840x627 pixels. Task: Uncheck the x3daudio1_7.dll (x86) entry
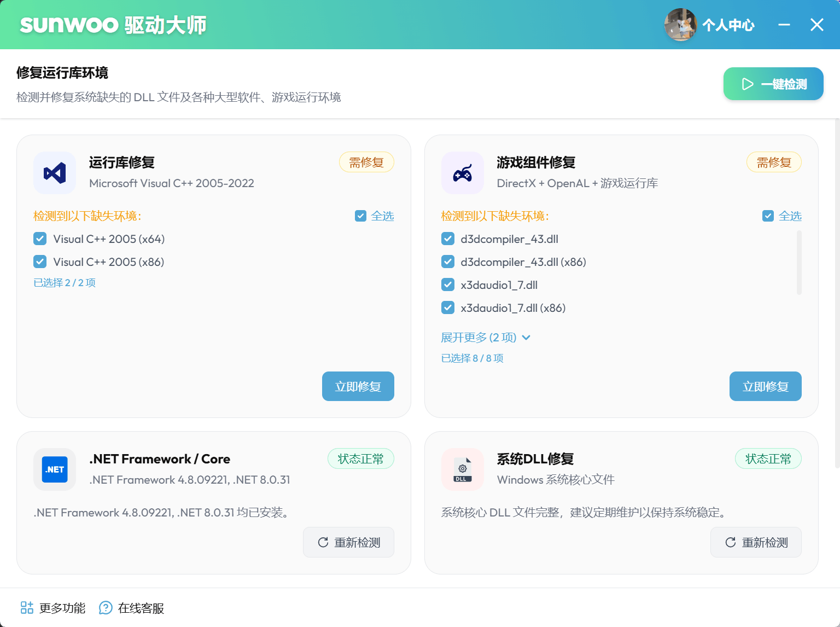(448, 307)
